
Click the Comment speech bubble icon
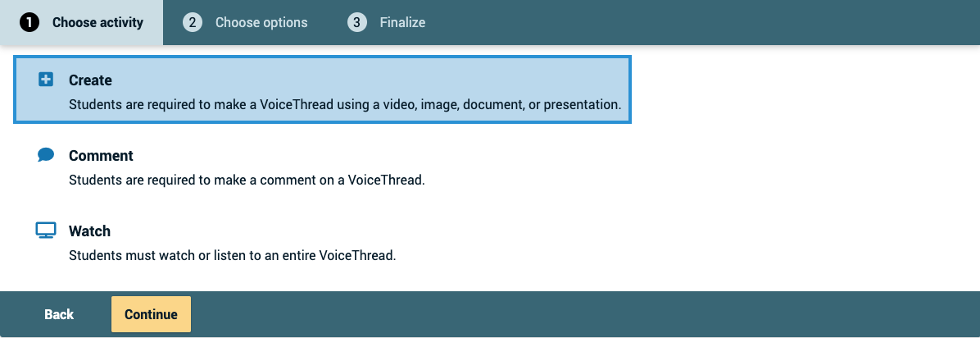pos(46,154)
